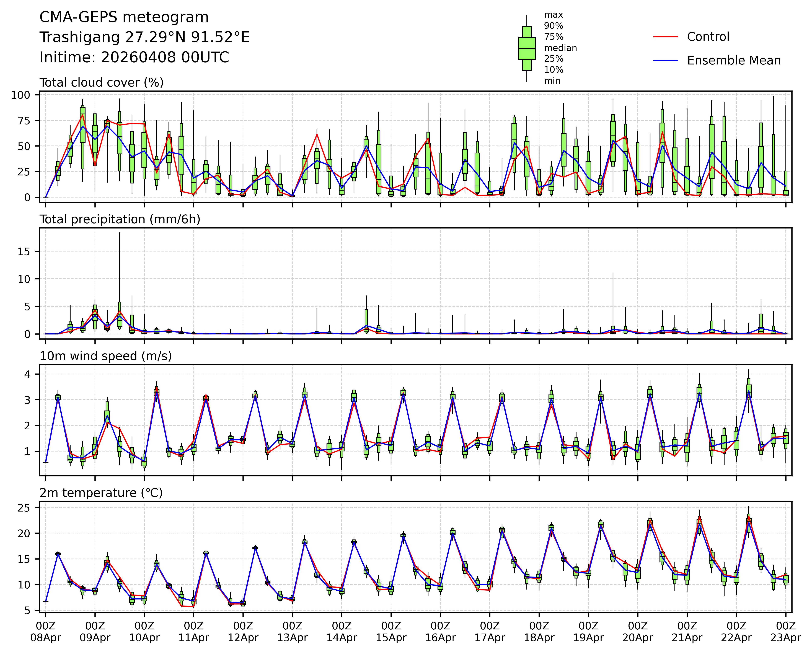
Task: Click the 00Z 08Apr axis label
Action: (46, 632)
